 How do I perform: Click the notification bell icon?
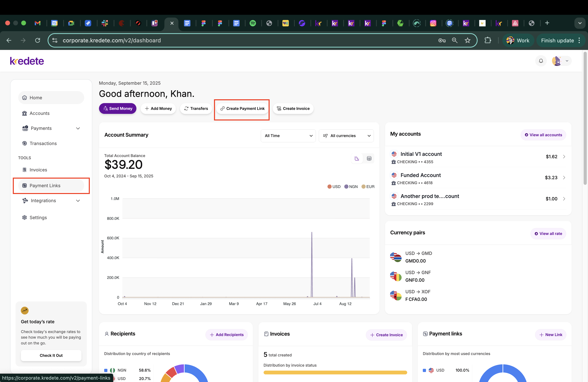point(541,61)
